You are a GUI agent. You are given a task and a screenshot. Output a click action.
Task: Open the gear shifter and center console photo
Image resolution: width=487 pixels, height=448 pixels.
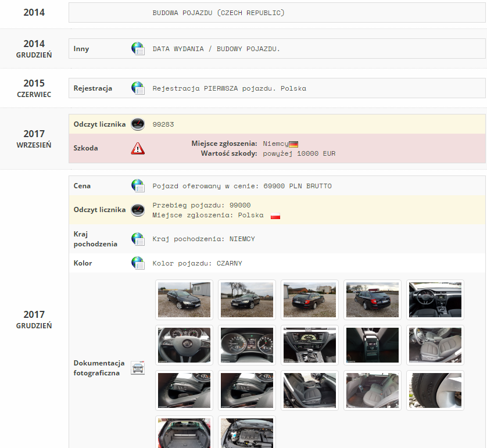pos(310,345)
